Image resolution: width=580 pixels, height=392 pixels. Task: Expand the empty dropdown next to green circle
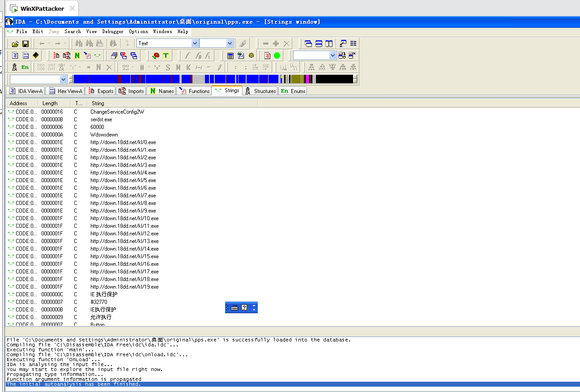333,55
